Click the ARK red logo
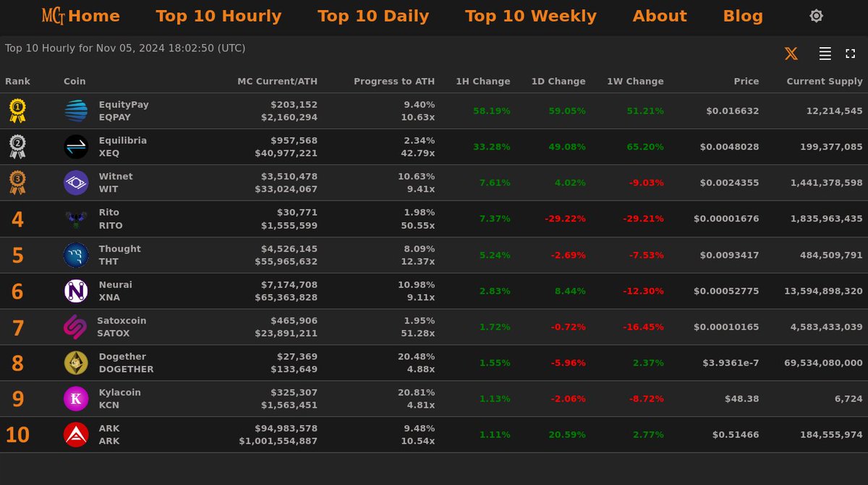This screenshot has height=485, width=868. click(x=76, y=435)
